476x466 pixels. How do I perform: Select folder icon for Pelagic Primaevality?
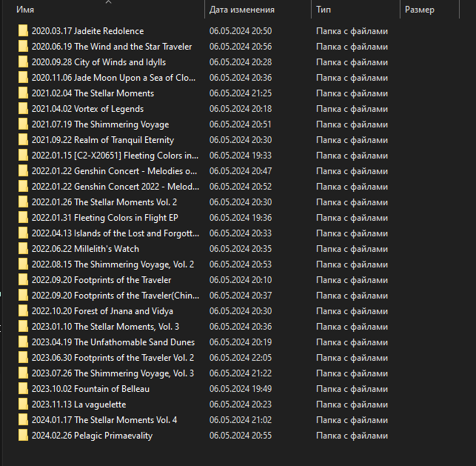coord(23,436)
